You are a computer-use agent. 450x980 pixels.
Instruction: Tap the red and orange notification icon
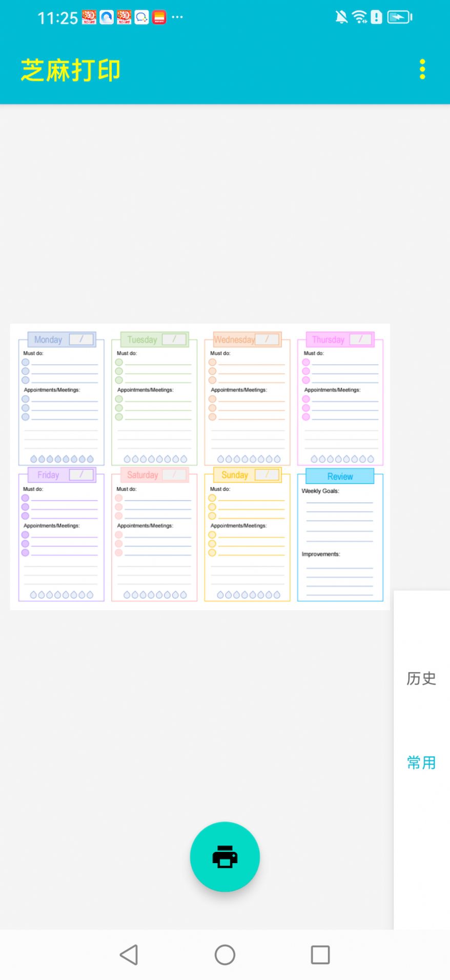point(159,17)
